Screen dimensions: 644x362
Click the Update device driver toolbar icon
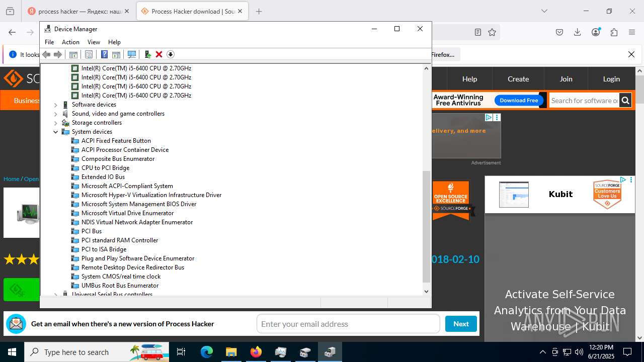coord(147,54)
